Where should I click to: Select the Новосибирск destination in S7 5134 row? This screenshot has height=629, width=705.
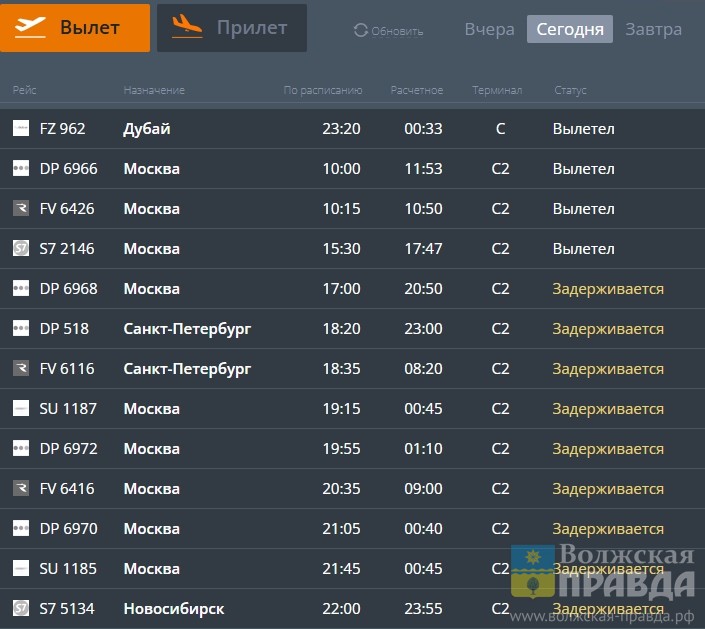(174, 609)
